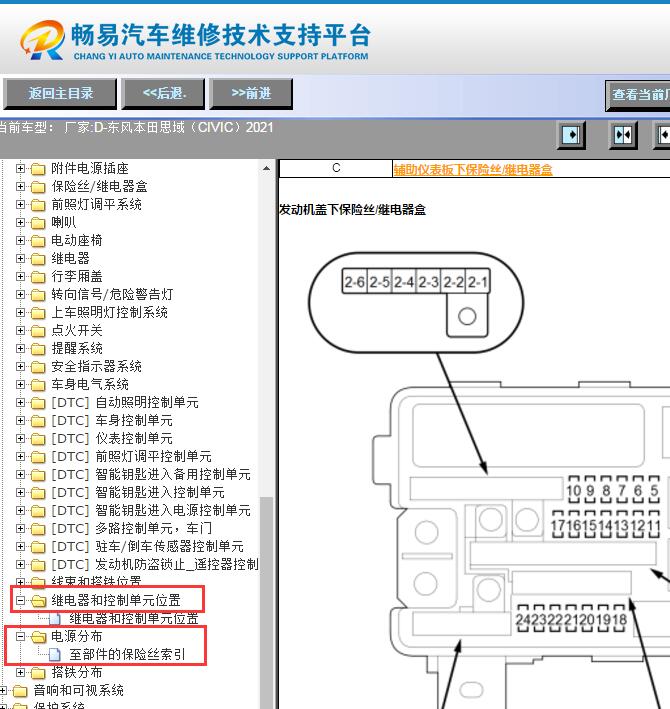The height and width of the screenshot is (709, 670).
Task: Open the 辅助仪表板下保险丝/继电器盒 link
Action: [x=473, y=170]
